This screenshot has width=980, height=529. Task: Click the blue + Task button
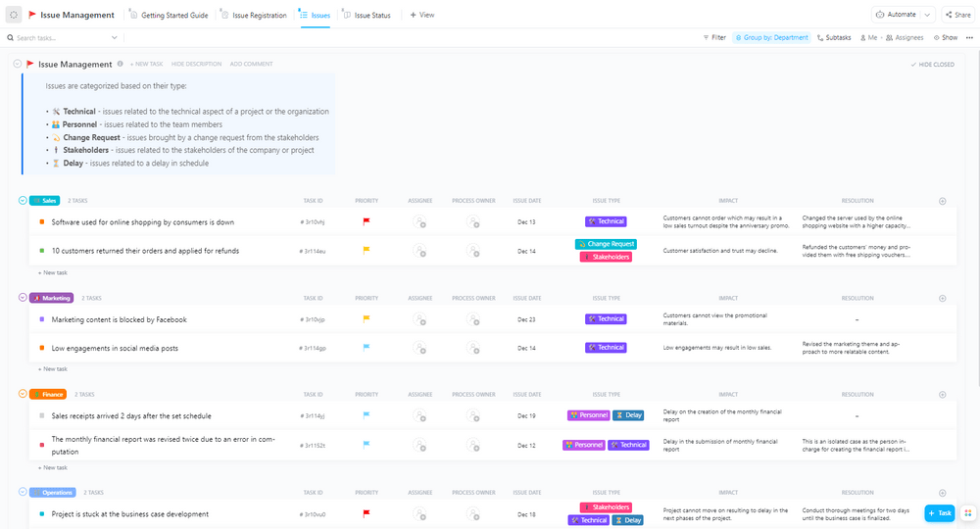(939, 513)
